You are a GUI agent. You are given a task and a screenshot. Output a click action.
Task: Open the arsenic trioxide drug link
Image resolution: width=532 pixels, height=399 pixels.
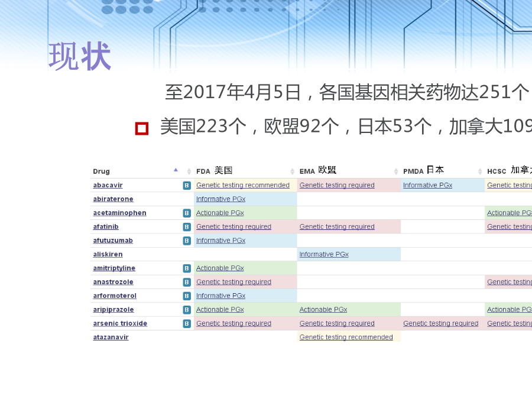point(120,323)
